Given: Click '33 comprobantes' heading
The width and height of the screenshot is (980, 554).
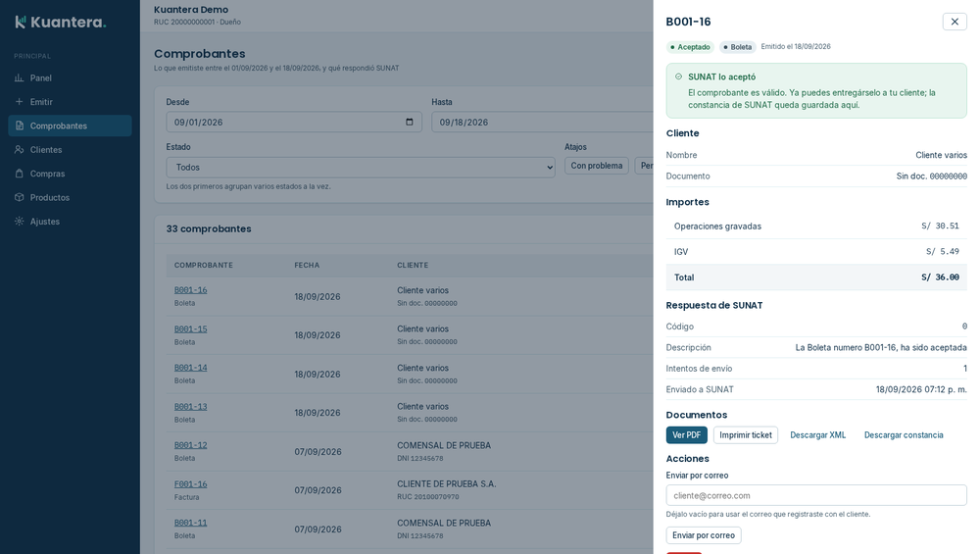Looking at the screenshot, I should (209, 228).
